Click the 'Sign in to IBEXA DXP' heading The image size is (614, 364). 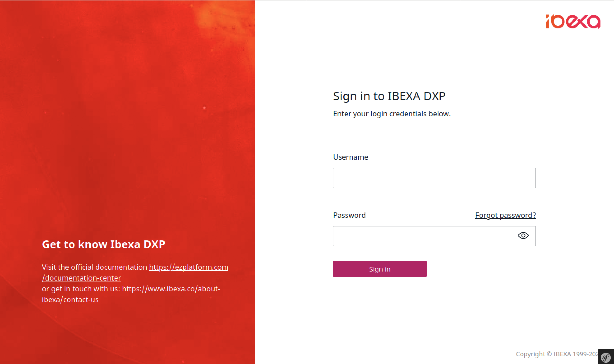click(x=389, y=96)
